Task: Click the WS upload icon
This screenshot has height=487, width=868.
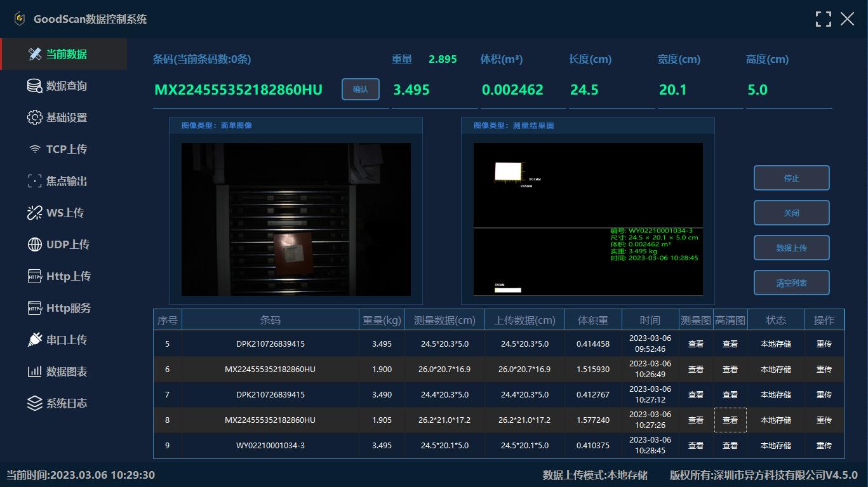Action: click(34, 213)
